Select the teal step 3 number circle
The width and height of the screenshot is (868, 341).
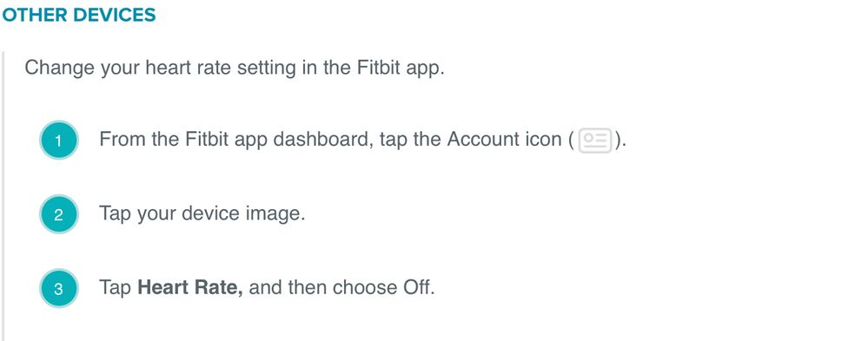point(59,288)
